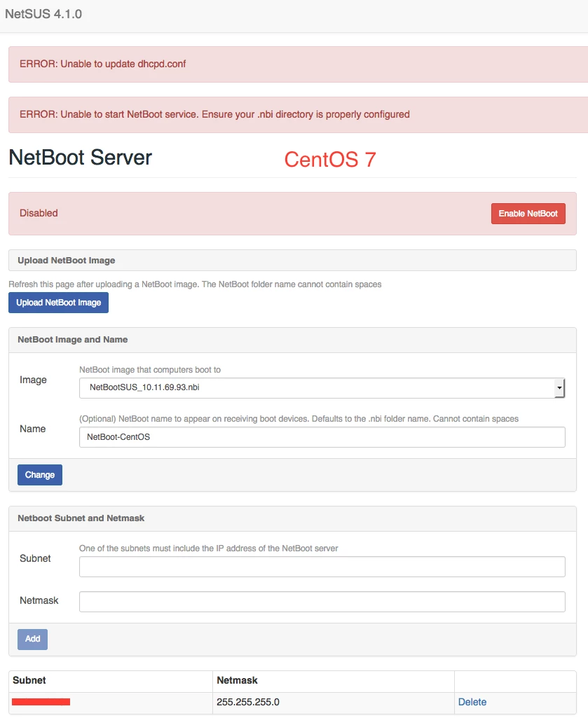Select the dhcpd.conf error message
Viewport: 588px width, 725px height.
(x=103, y=64)
